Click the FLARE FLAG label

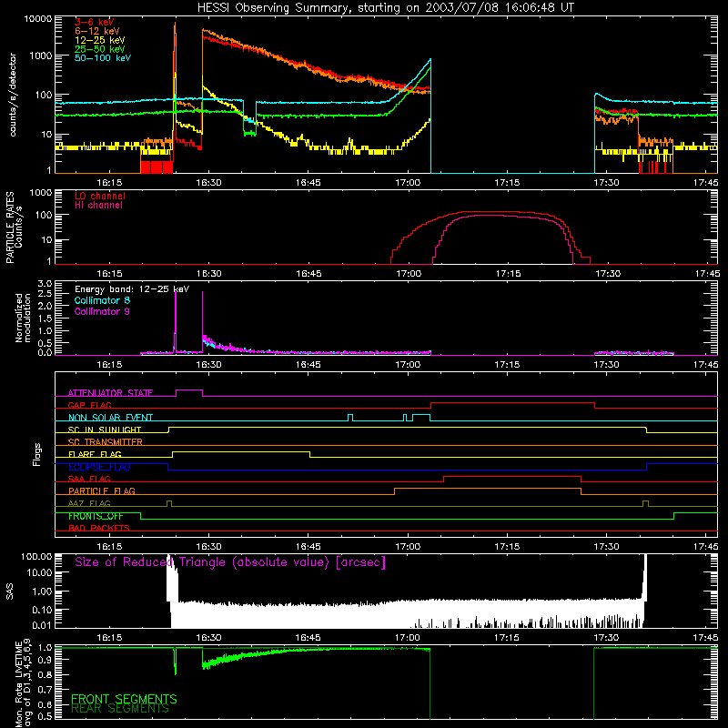pos(95,454)
